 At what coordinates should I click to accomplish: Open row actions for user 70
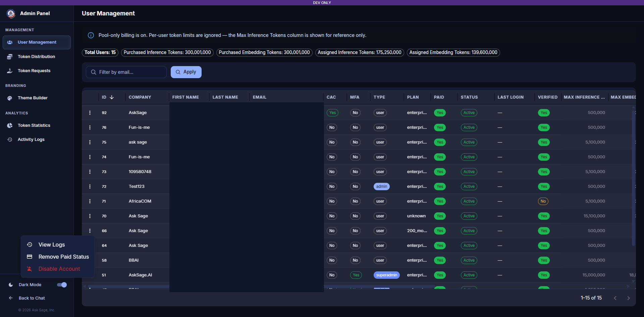point(90,216)
